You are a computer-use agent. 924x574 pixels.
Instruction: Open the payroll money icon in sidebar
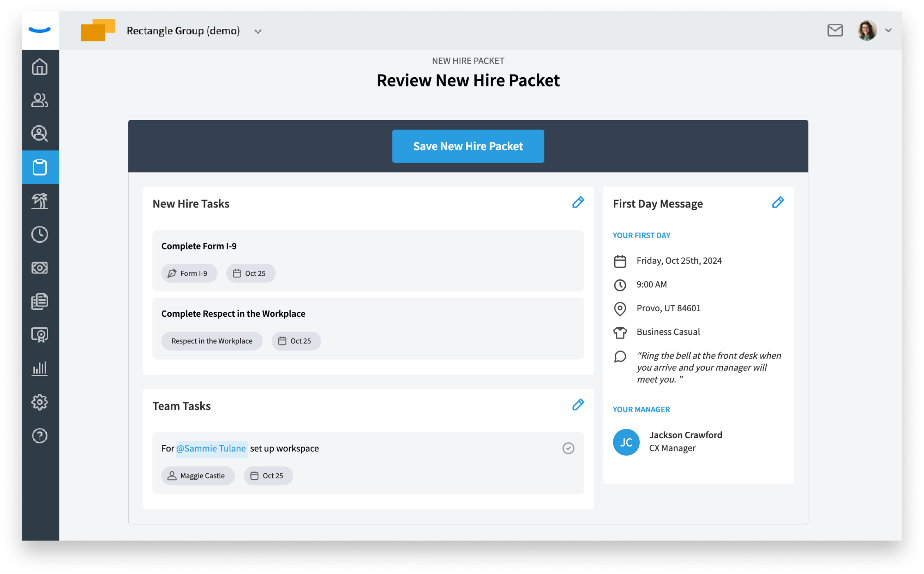(40, 268)
